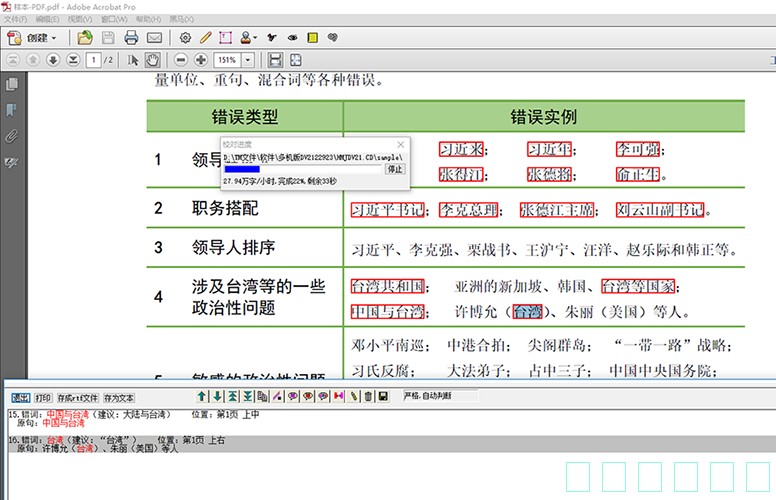The width and height of the screenshot is (776, 500).
Task: Go to first page arrow button
Action: click(x=13, y=60)
